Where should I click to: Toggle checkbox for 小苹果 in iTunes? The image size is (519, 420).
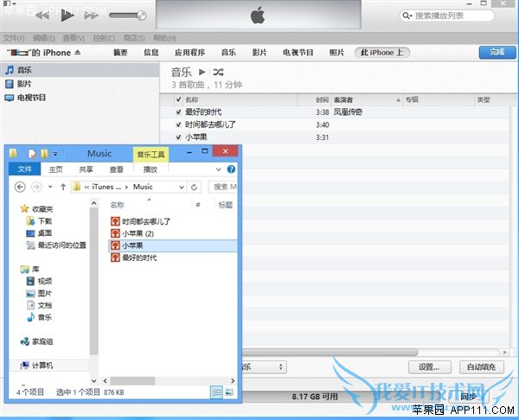pyautogui.click(x=178, y=137)
